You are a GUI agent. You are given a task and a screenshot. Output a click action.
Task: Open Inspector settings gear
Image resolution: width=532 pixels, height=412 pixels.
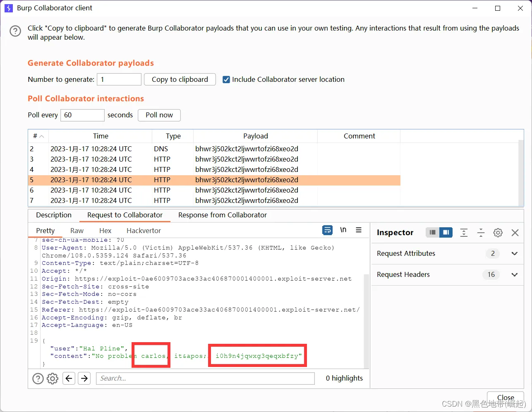click(x=498, y=233)
